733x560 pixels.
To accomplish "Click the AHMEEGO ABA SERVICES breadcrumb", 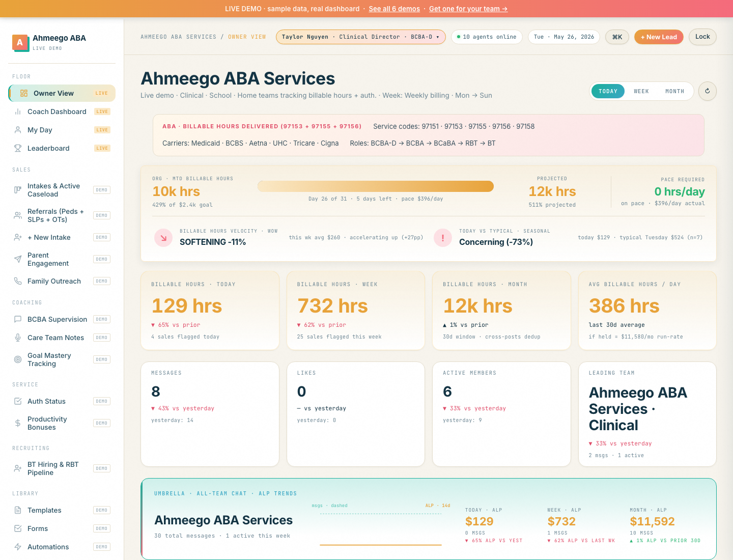I will (x=178, y=37).
